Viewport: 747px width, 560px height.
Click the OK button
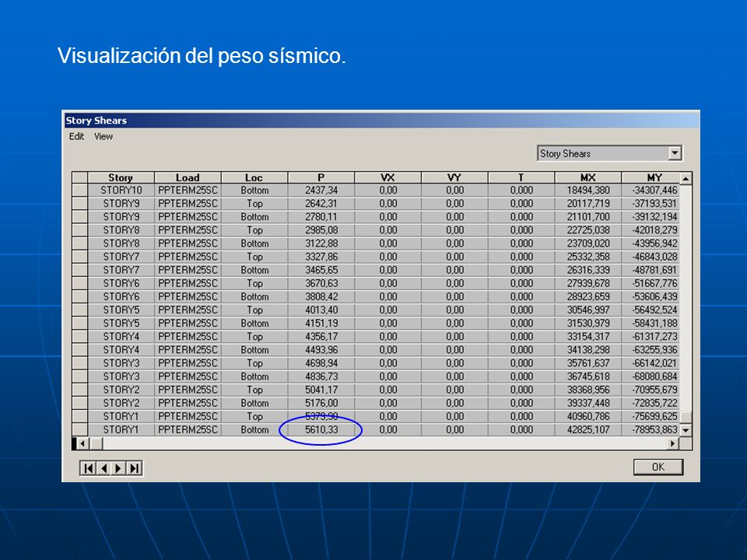click(658, 467)
